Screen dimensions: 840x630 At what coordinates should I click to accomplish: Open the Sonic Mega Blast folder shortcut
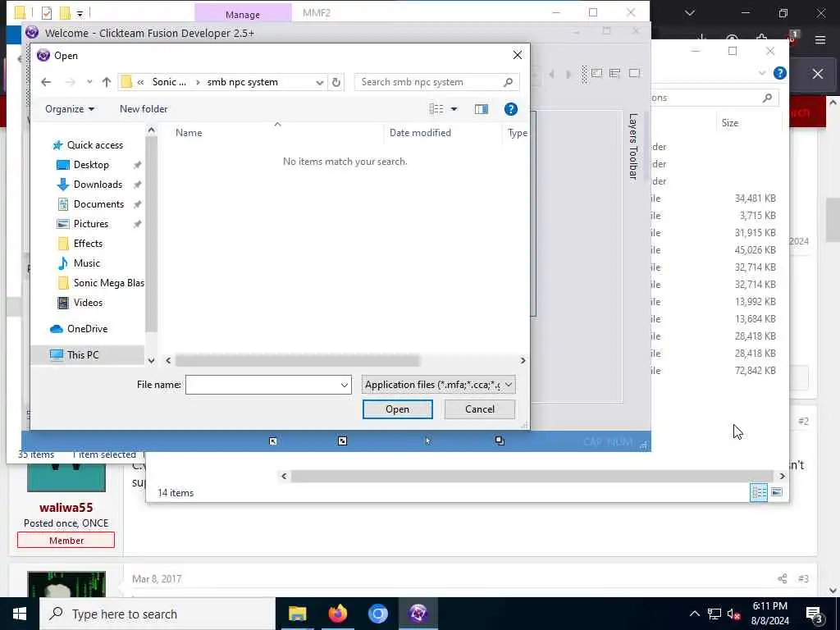109,283
